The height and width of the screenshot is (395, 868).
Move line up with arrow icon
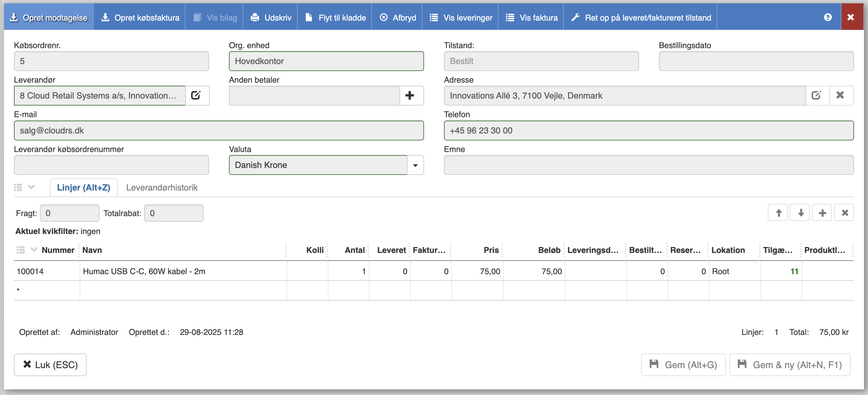778,213
